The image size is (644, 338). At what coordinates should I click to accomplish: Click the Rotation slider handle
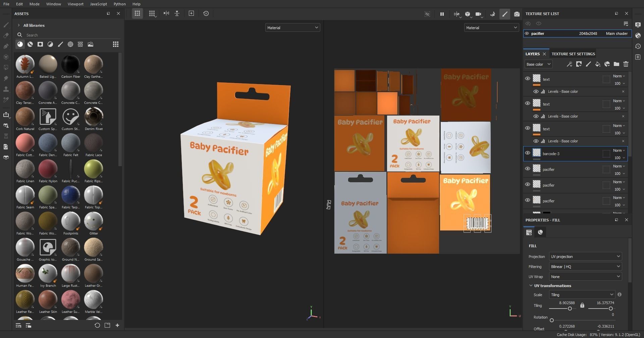[552, 320]
